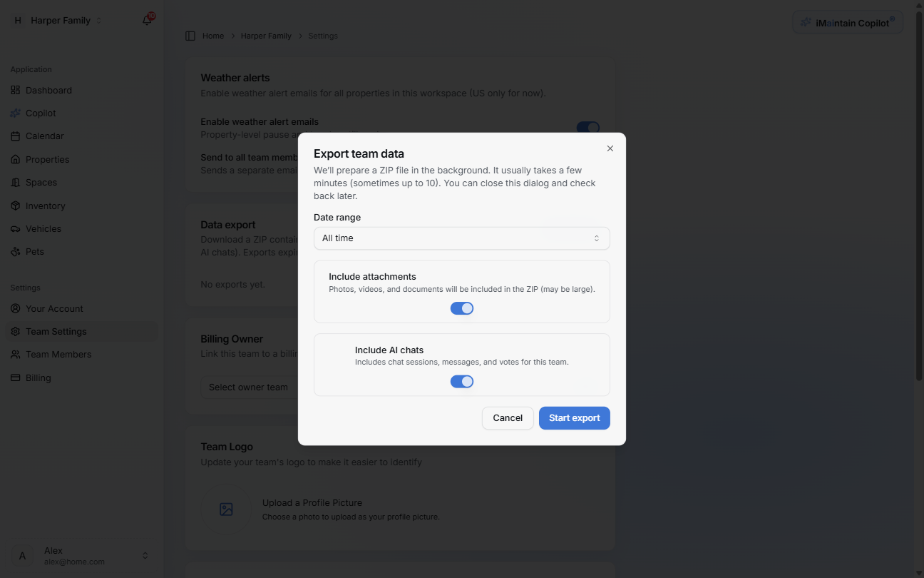924x578 pixels.
Task: Open Home via the breadcrumb link
Action: (212, 35)
